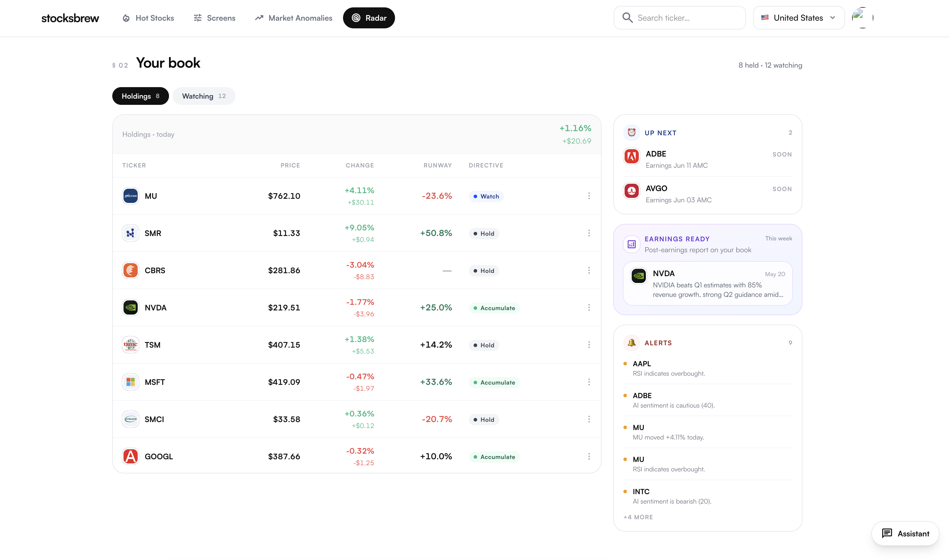The image size is (949, 560).
Task: Open the MU moved +4.11% alert
Action: click(708, 432)
